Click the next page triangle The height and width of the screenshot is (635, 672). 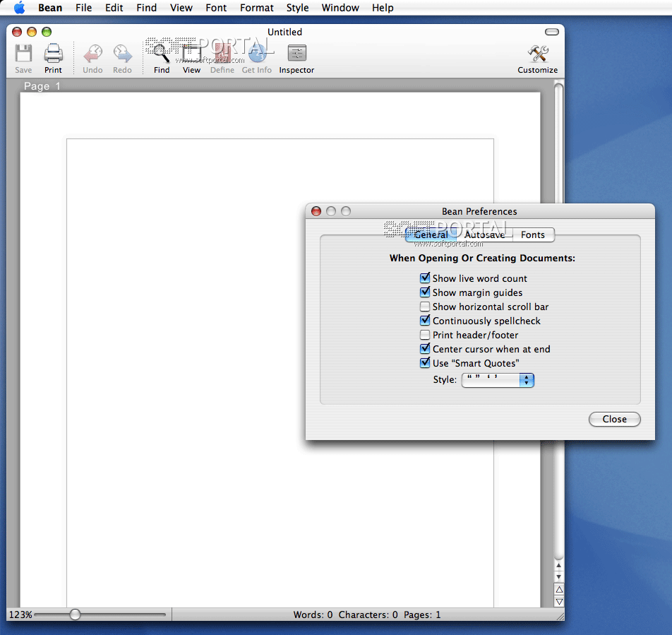point(559,601)
